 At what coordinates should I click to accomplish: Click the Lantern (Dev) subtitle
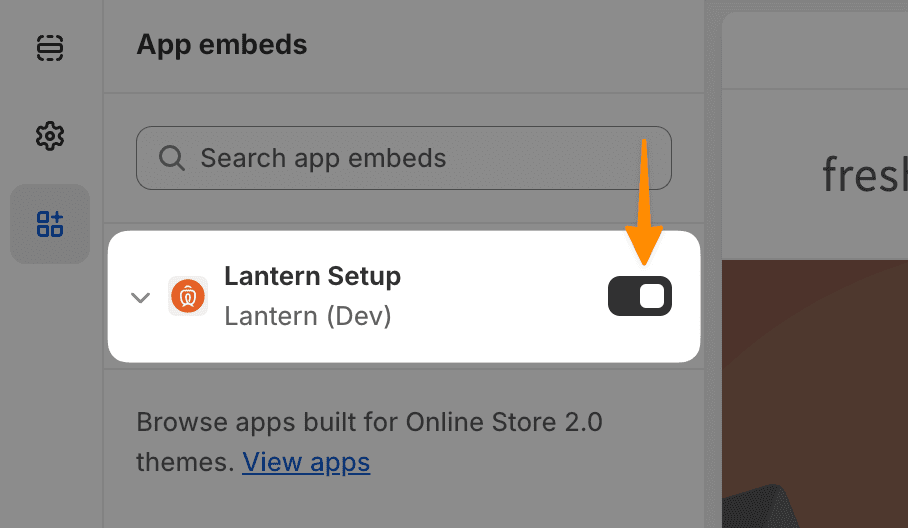click(x=308, y=316)
